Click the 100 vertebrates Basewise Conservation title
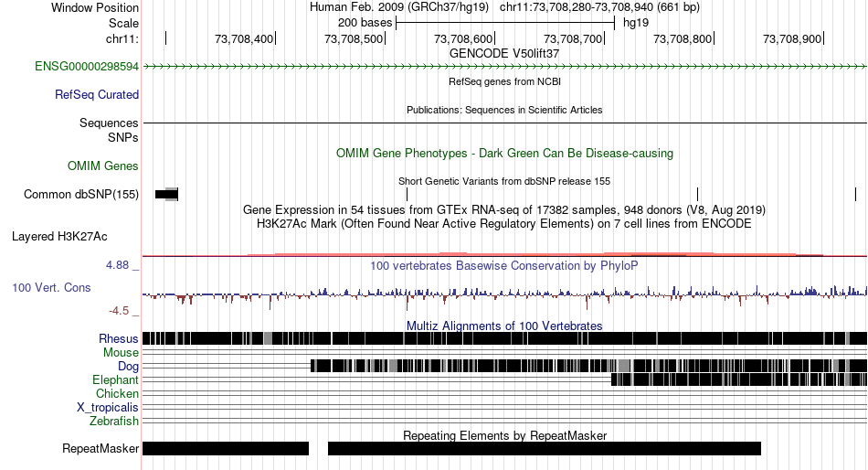 click(x=504, y=265)
